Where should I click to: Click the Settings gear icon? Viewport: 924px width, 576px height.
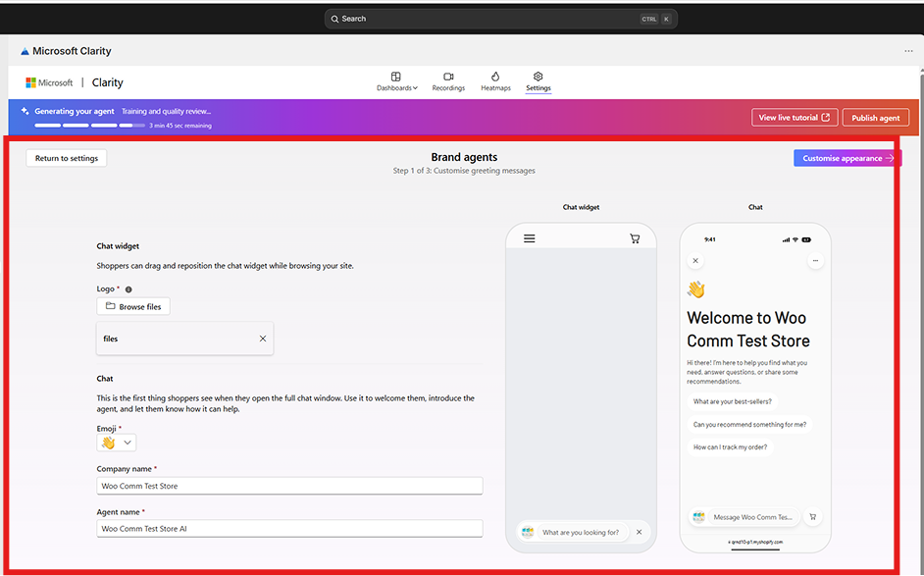point(538,77)
